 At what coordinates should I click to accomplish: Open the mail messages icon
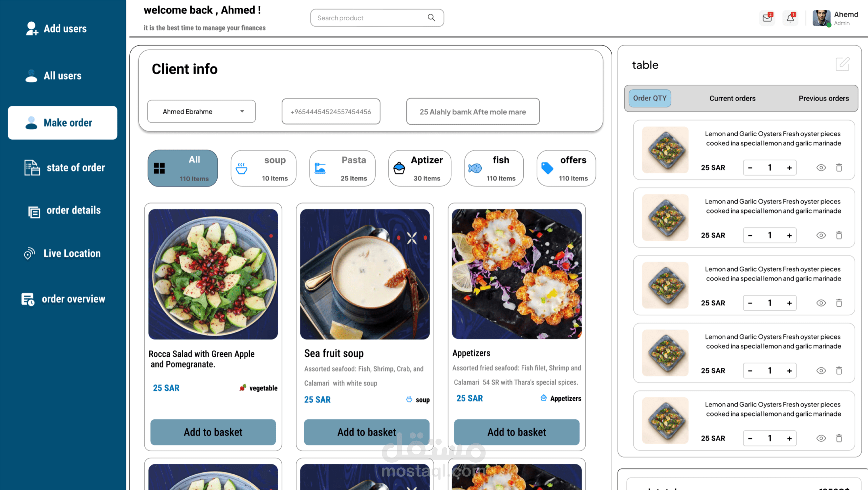tap(767, 17)
